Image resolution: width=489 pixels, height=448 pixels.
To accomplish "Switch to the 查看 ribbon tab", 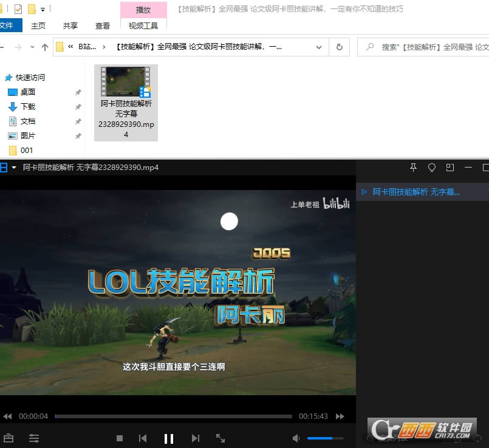I will [103, 25].
